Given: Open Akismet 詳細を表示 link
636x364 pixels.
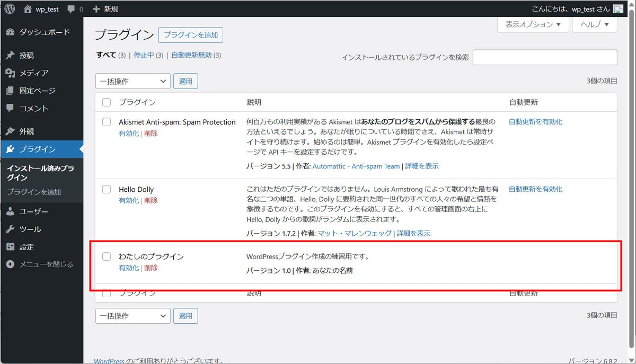Looking at the screenshot, I should (x=422, y=166).
